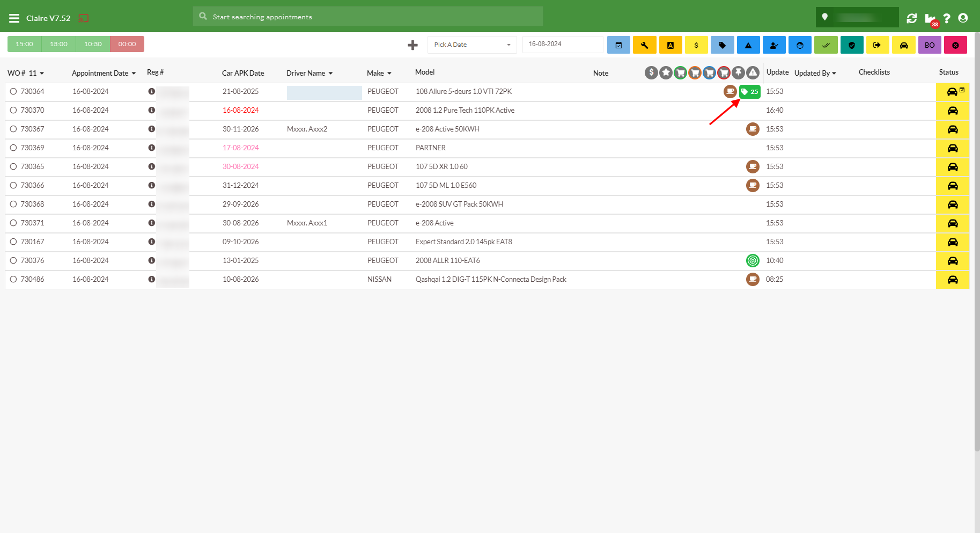Open the Pick A Date dropdown
Image resolution: width=980 pixels, height=533 pixels.
pos(472,45)
